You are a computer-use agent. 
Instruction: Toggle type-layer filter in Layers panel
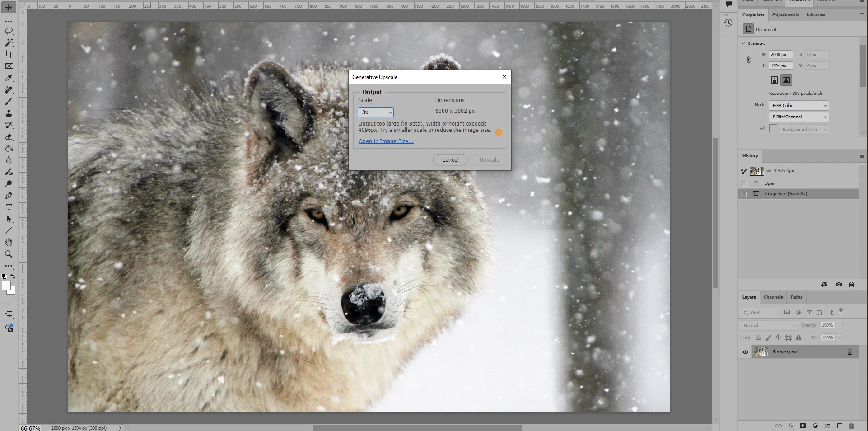click(x=809, y=313)
